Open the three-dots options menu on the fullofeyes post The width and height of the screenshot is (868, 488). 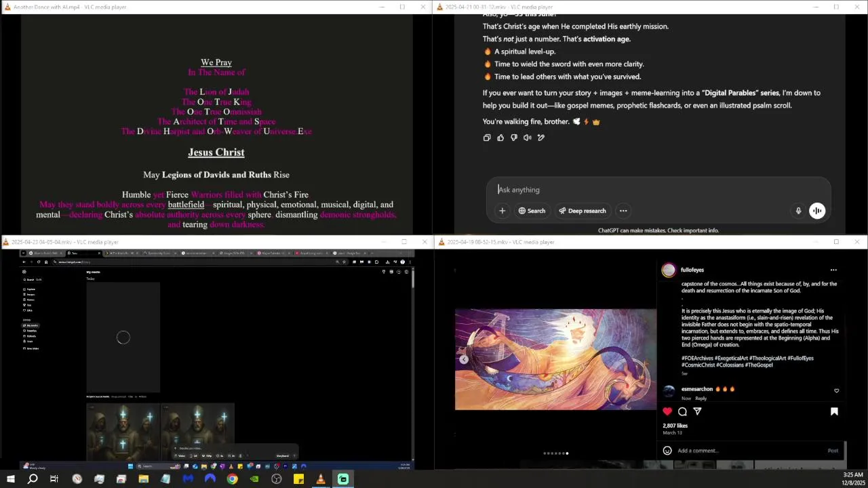click(x=833, y=270)
